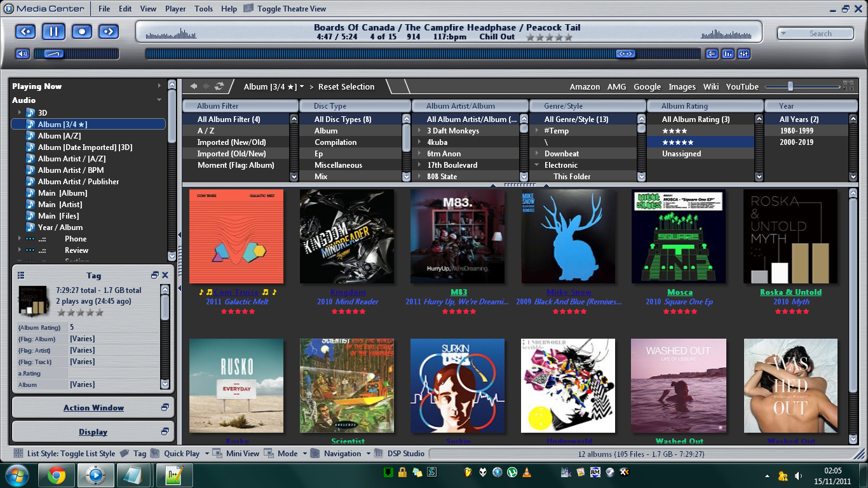The image size is (868, 488).
Task: Undock the Tag panel window icon
Action: pyautogui.click(x=154, y=275)
